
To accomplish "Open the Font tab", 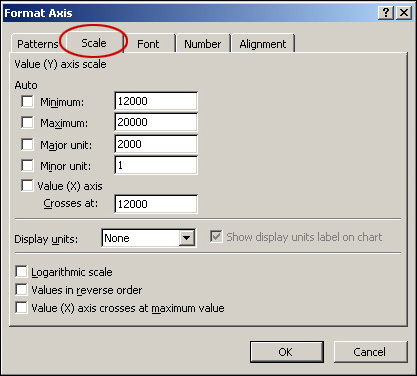I will (148, 44).
